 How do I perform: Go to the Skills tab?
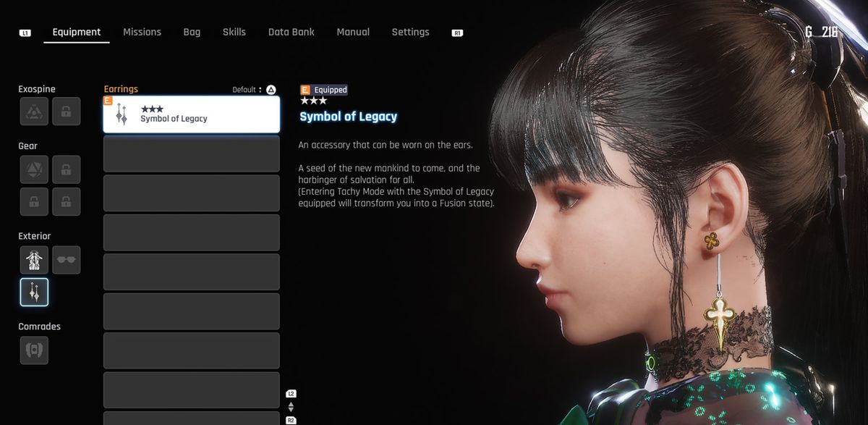234,32
